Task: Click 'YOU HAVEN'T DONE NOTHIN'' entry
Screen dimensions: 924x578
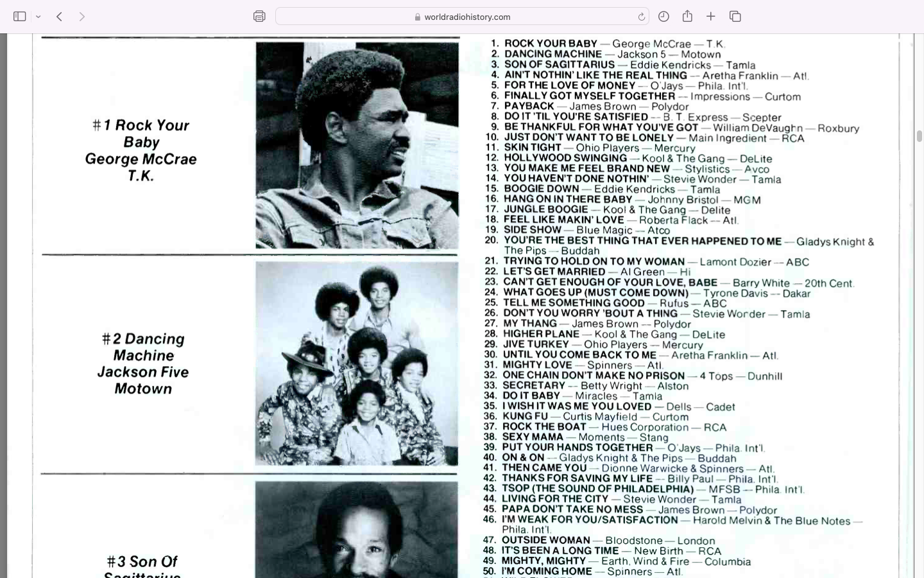Action: [576, 179]
